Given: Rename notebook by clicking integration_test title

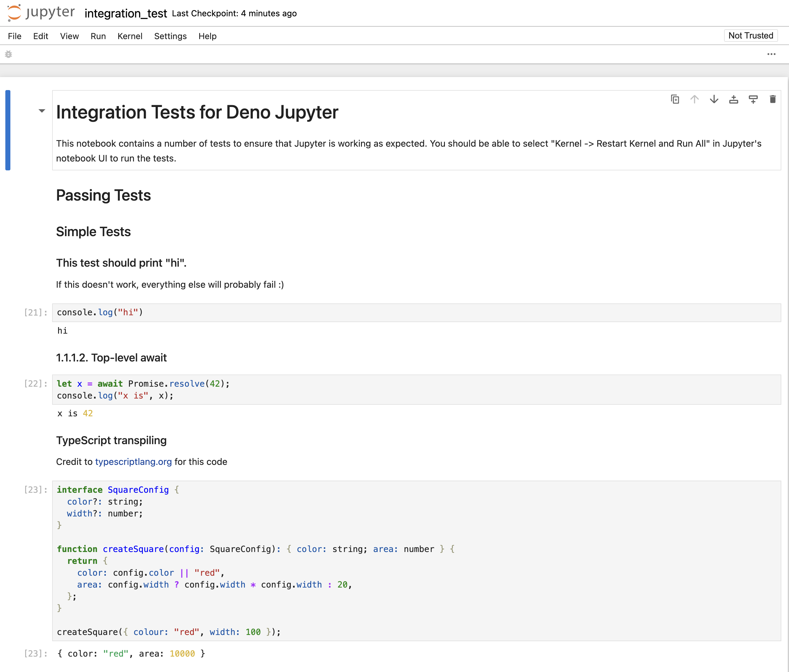Looking at the screenshot, I should (126, 13).
